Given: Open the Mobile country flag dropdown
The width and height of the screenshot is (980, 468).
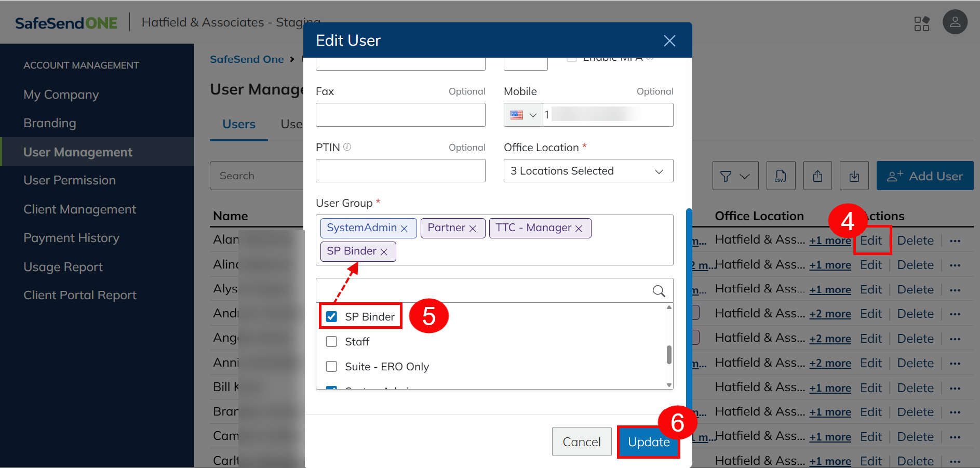Looking at the screenshot, I should click(522, 115).
